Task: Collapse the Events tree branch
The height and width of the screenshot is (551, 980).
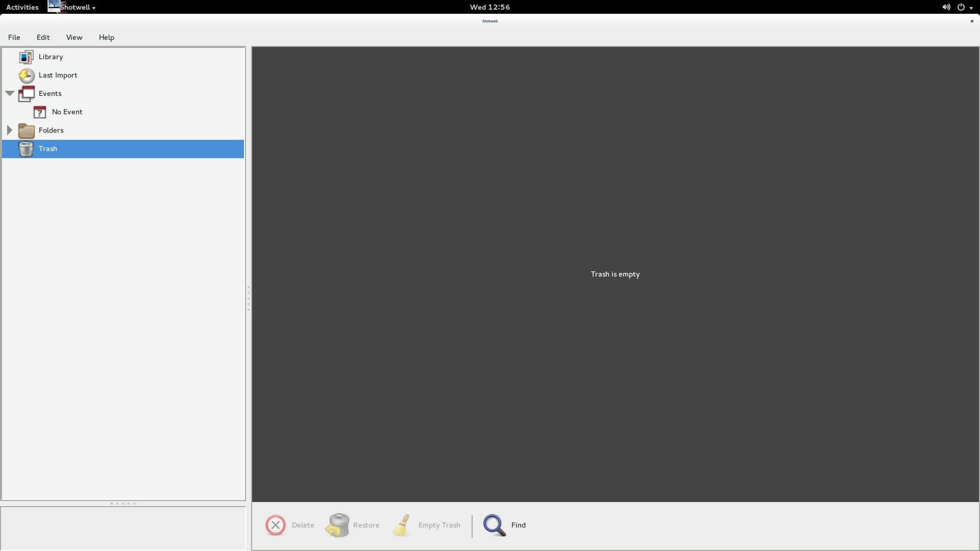Action: pos(10,93)
